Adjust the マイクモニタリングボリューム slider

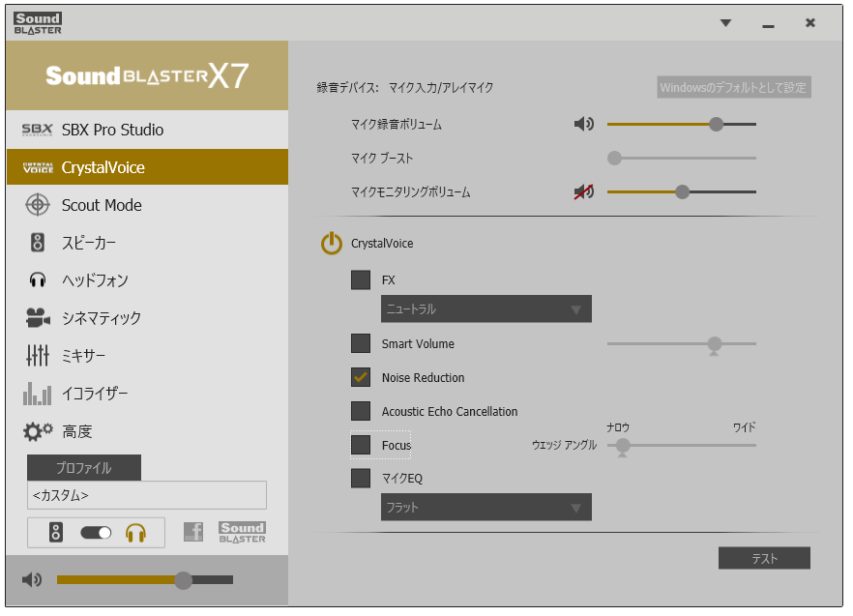[x=682, y=191]
